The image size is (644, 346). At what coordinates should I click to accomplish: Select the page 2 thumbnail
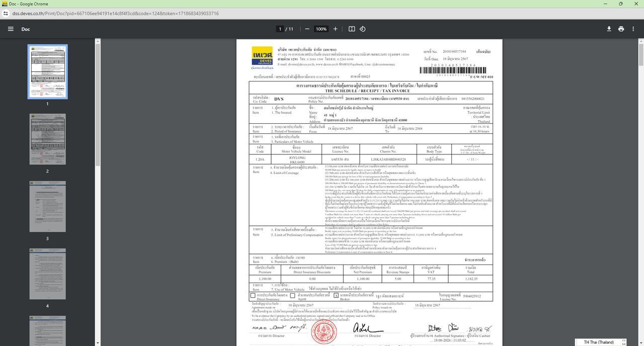point(47,139)
